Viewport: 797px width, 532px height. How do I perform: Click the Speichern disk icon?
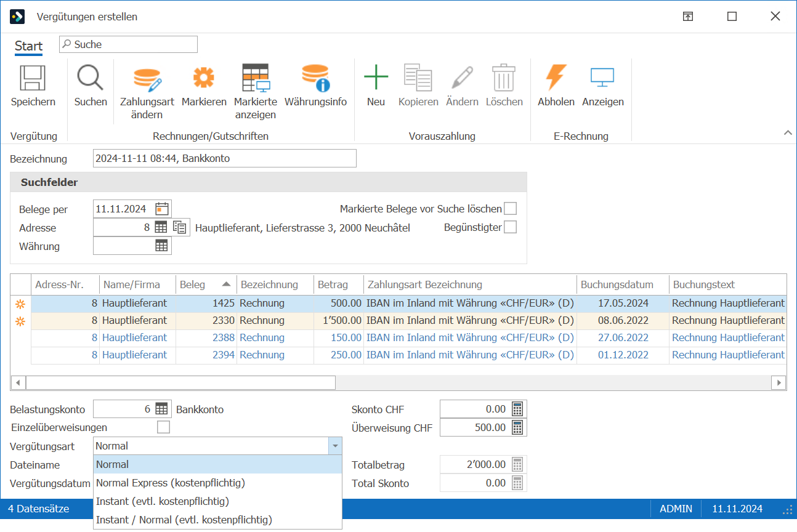click(x=33, y=79)
